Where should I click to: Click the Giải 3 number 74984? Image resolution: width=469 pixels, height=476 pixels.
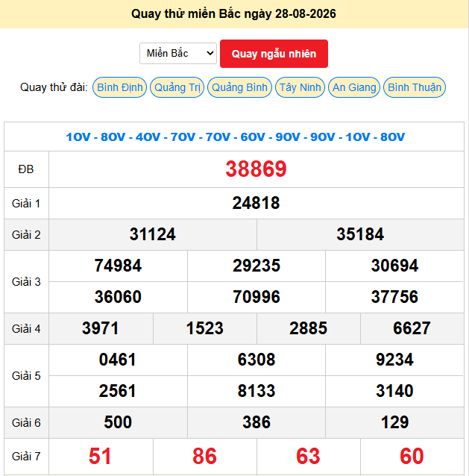(118, 266)
